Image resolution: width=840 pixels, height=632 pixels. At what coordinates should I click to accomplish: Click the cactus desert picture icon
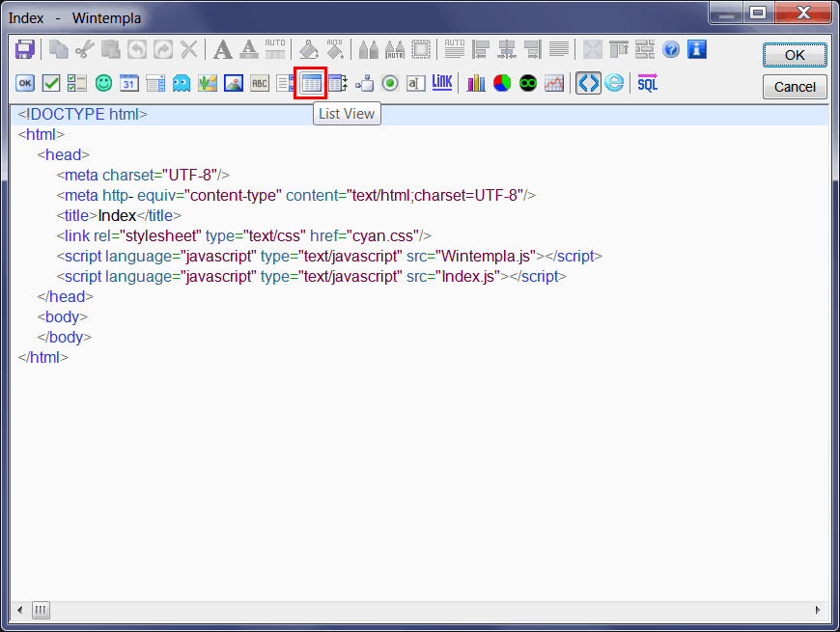pyautogui.click(x=208, y=84)
